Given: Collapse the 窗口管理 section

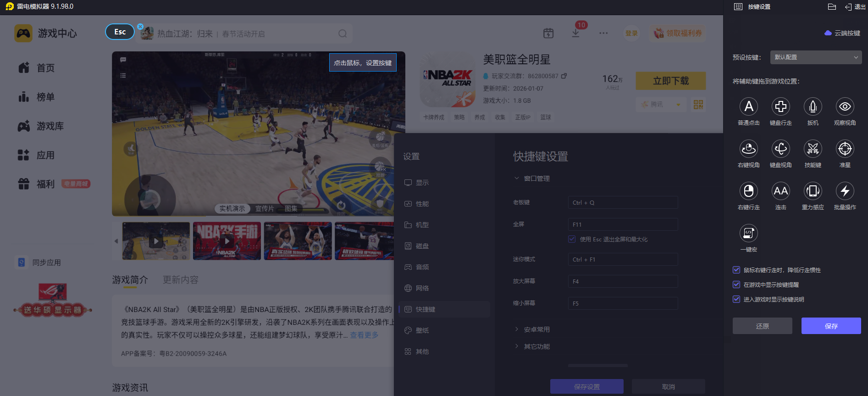Looking at the screenshot, I should point(536,178).
